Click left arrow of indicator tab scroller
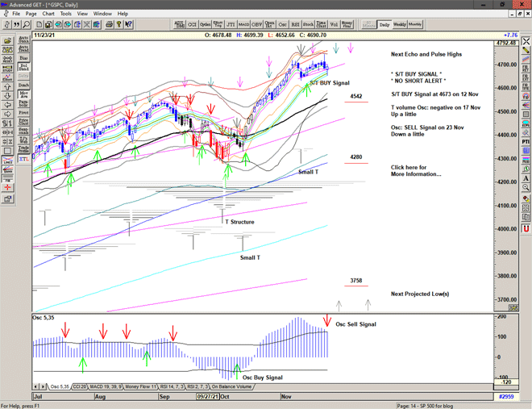 pyautogui.click(x=35, y=388)
